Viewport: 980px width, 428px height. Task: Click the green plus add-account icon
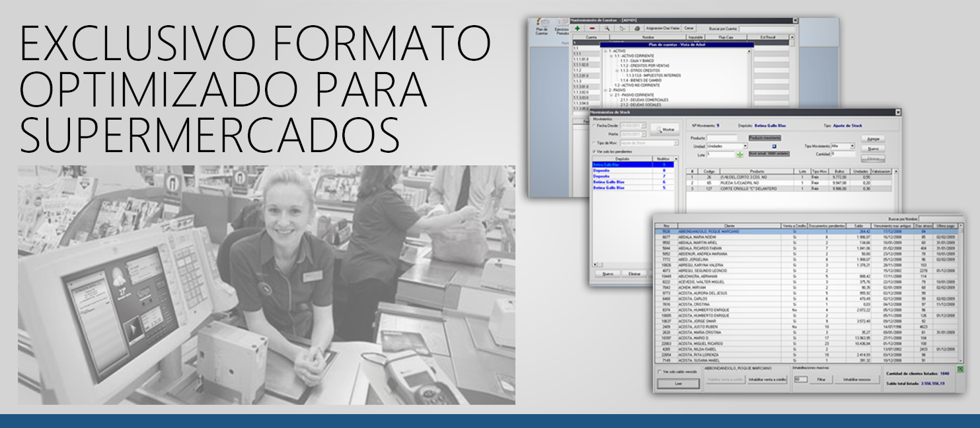578,28
